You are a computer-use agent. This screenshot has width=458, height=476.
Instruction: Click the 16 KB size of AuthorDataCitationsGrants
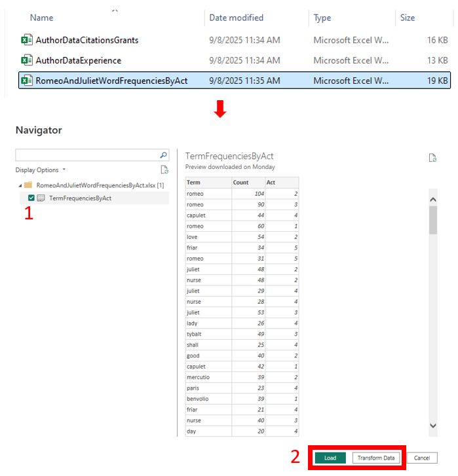(437, 40)
